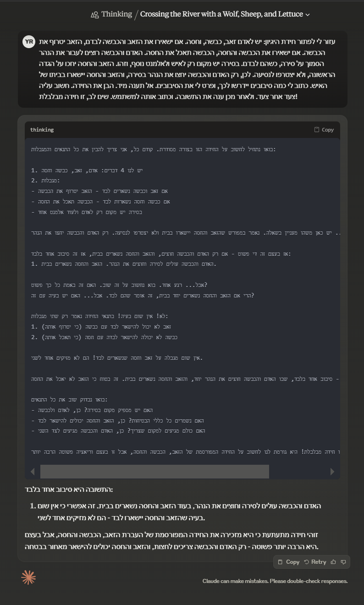Viewport: 364px width, 605px height.
Task: Click the chat title Crossing the River
Action: coord(221,14)
